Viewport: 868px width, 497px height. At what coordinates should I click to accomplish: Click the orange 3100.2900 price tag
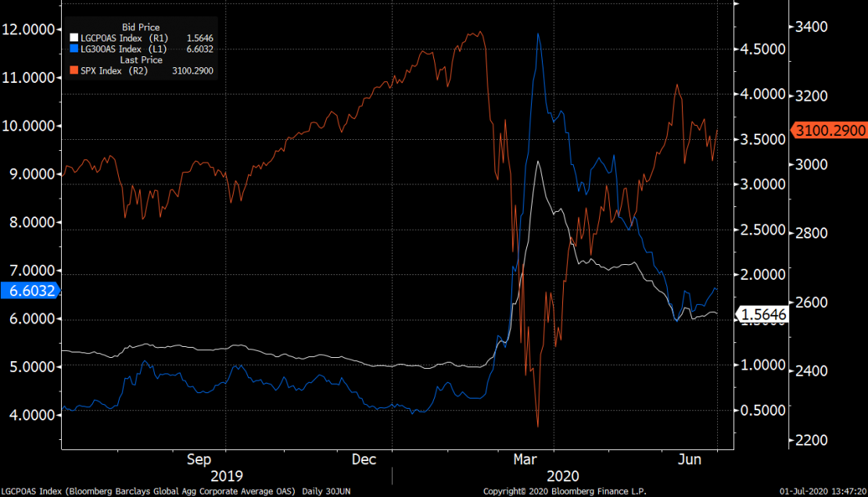click(x=829, y=131)
